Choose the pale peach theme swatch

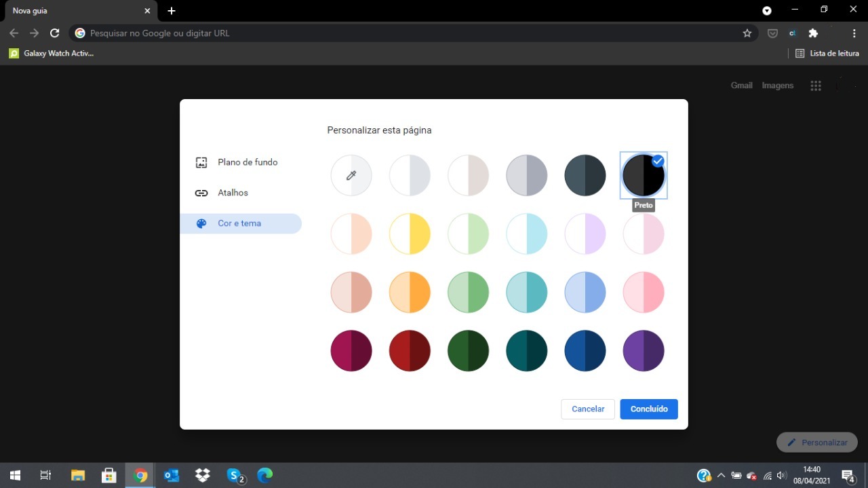pos(351,233)
